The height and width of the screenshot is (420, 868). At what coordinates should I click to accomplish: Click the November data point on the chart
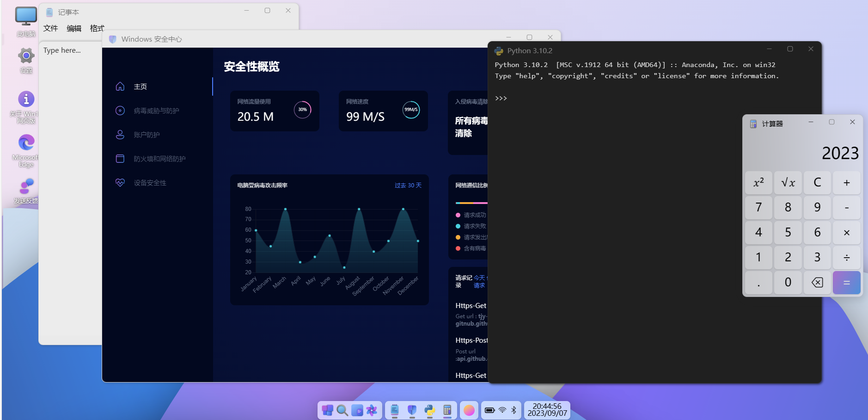coord(403,209)
